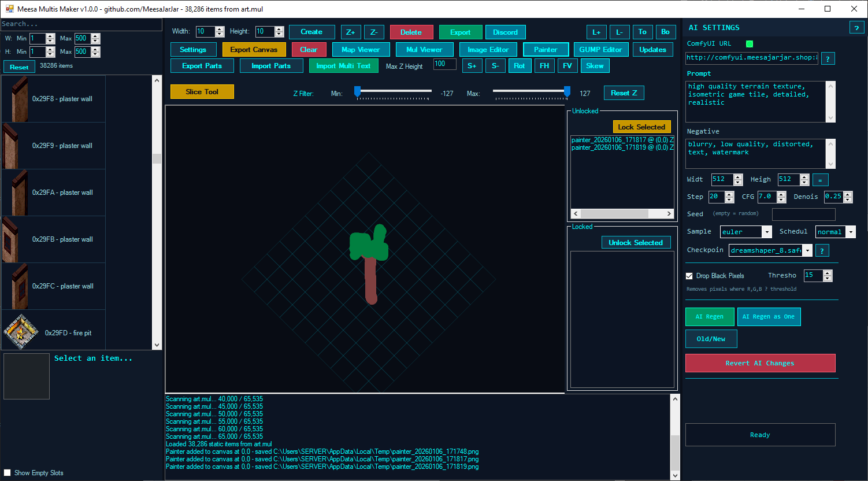Open the Map Viewer
The height and width of the screenshot is (481, 868).
pos(361,50)
